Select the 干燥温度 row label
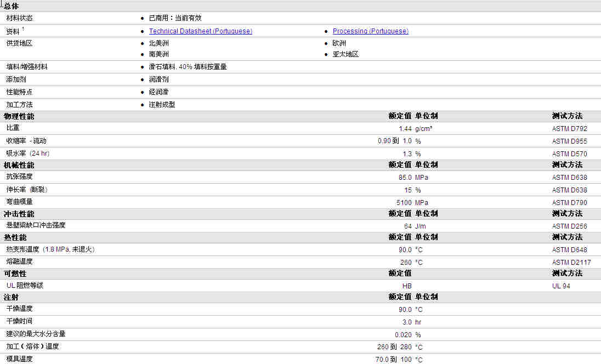 click(x=19, y=309)
